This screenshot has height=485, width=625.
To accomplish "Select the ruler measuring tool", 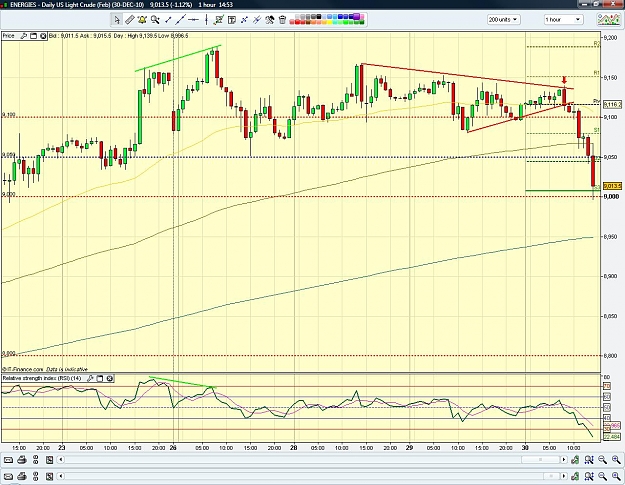I will tap(130, 20).
